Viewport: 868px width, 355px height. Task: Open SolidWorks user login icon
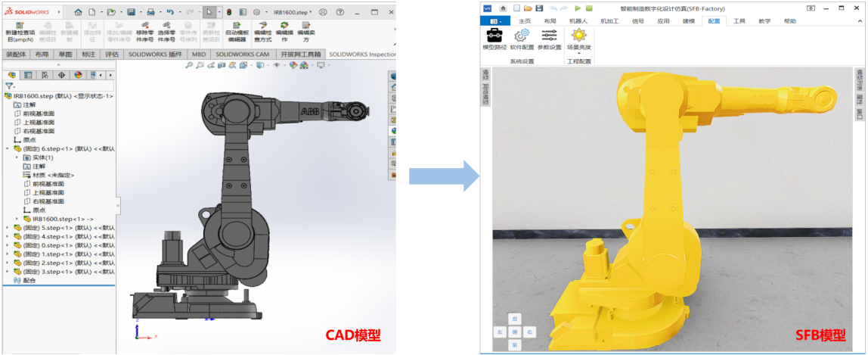coord(324,11)
